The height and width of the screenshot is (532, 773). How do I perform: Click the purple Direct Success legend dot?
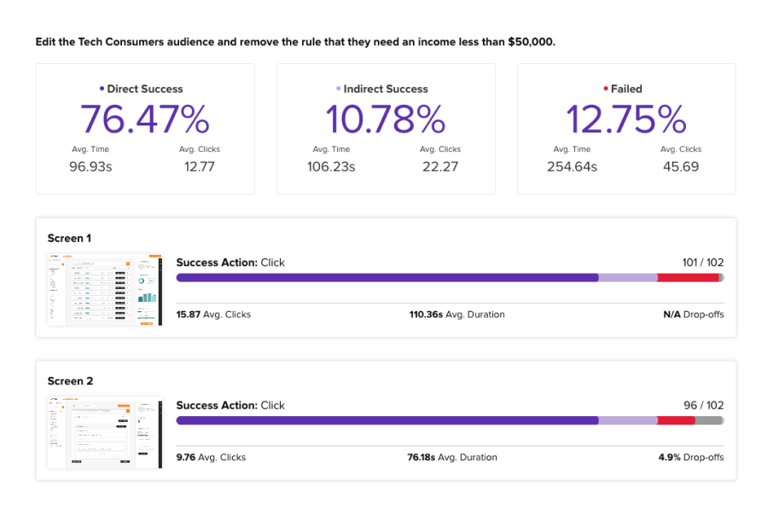tap(102, 89)
